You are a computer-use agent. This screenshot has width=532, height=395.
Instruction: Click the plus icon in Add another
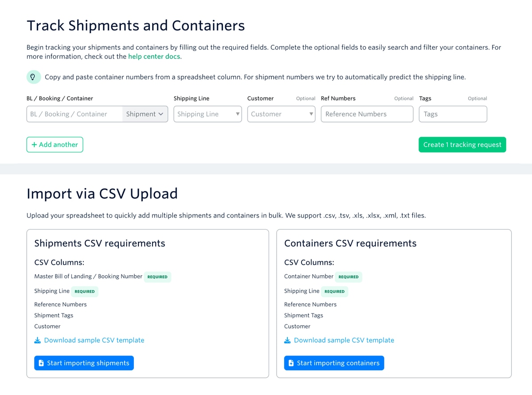pyautogui.click(x=34, y=145)
